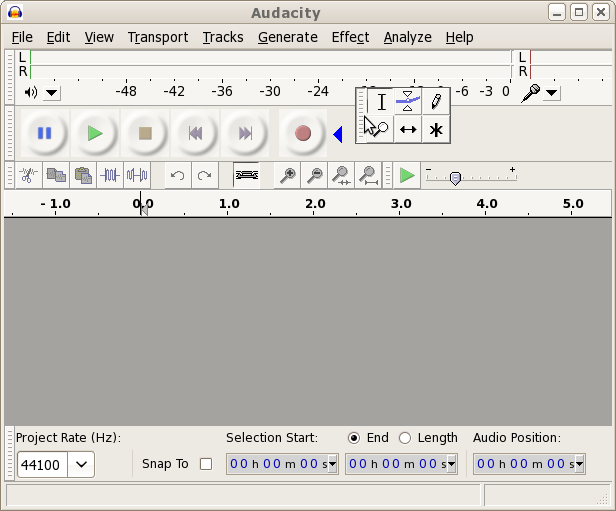The height and width of the screenshot is (511, 616).
Task: Open the output speaker meter dropdown
Action: click(x=52, y=93)
